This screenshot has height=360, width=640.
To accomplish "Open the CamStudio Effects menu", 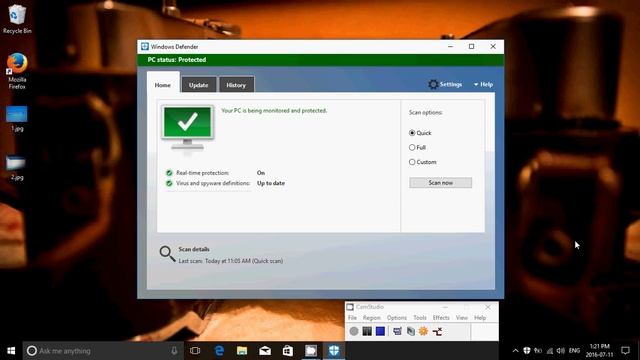I will 441,318.
